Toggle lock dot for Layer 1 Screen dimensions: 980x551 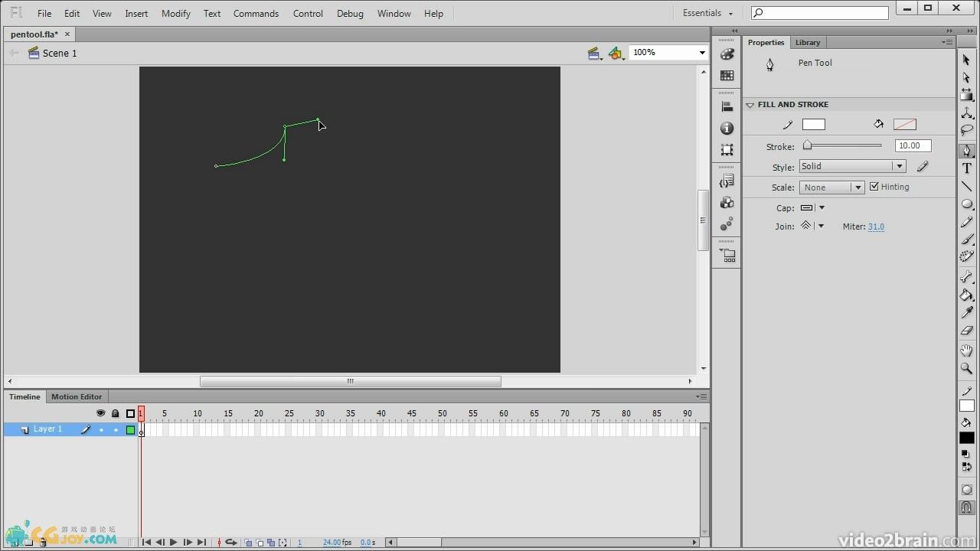pyautogui.click(x=116, y=430)
